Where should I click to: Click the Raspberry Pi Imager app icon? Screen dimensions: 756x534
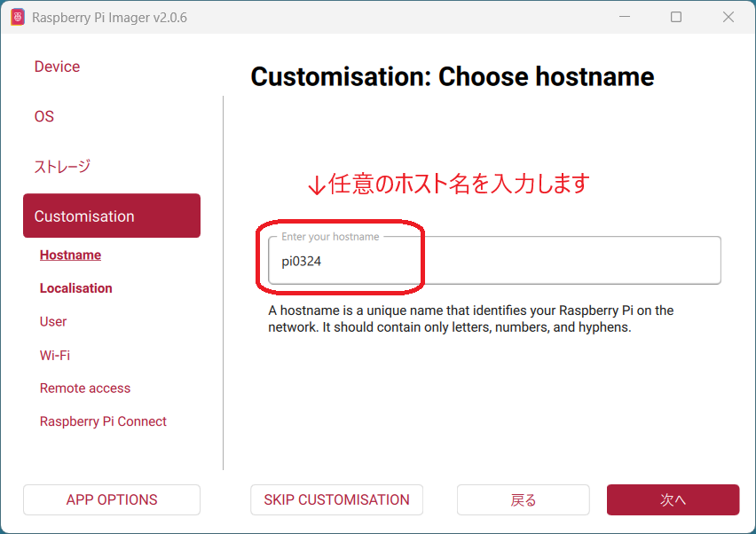[17, 17]
